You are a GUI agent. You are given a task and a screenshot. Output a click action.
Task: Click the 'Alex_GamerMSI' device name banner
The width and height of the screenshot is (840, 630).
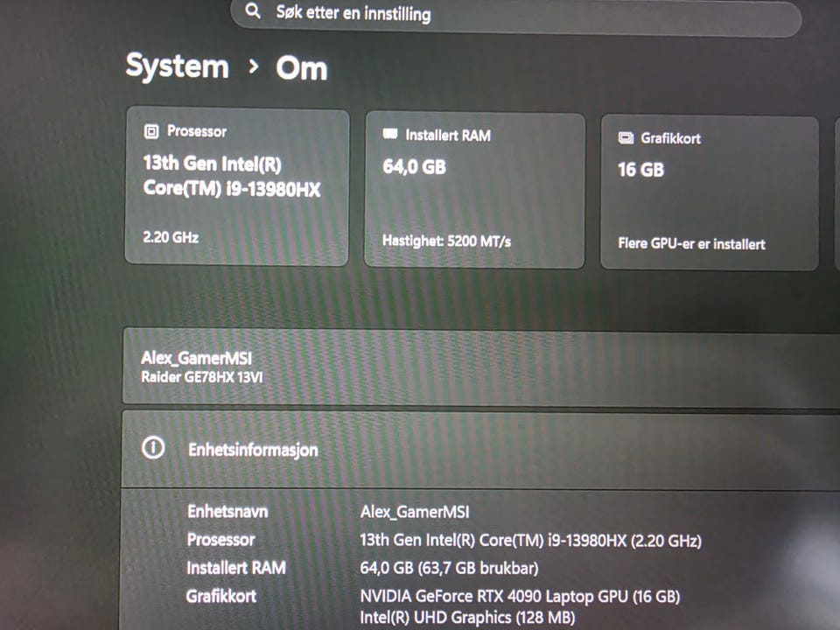coord(197,357)
